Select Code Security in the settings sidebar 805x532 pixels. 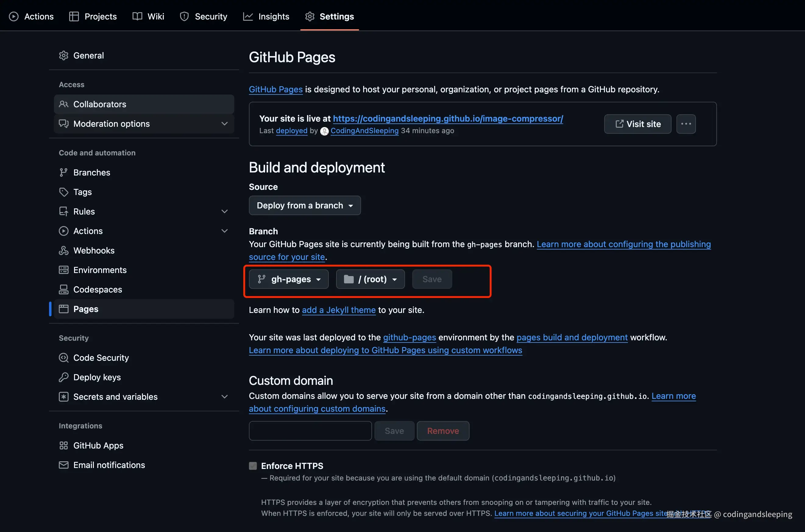coord(144,358)
